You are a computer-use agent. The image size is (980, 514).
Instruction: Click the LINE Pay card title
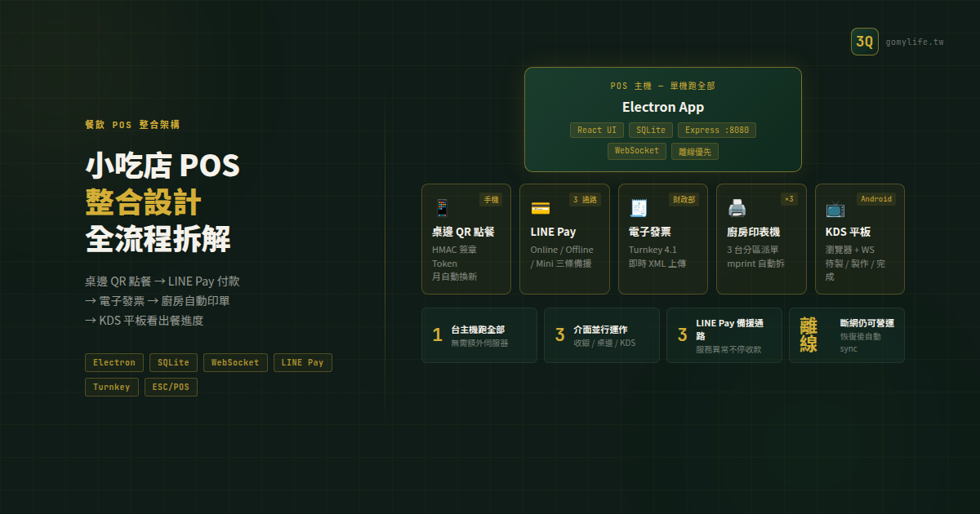(x=553, y=232)
